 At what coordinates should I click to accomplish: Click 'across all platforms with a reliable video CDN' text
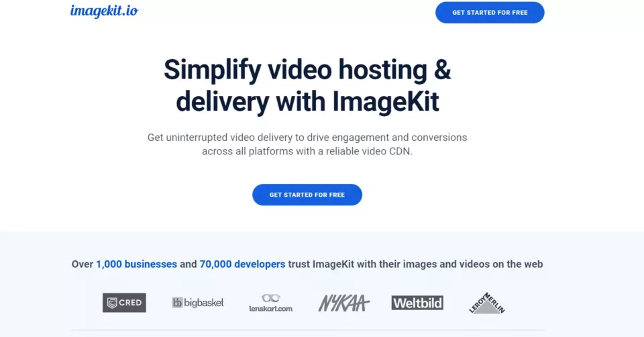(307, 151)
